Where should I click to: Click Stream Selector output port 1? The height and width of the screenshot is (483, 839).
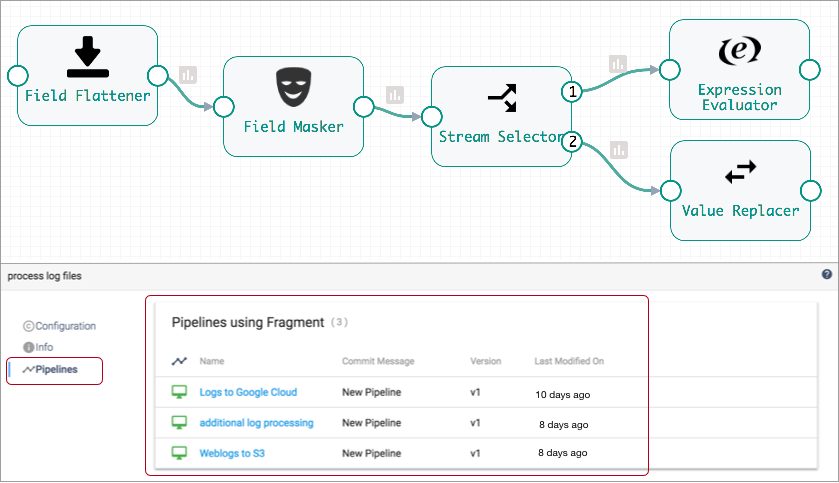click(x=572, y=92)
